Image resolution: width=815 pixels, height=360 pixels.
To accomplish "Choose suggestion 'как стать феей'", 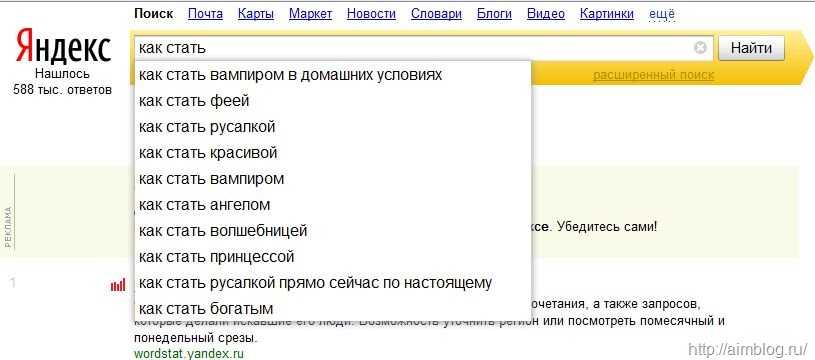I will coord(333,101).
